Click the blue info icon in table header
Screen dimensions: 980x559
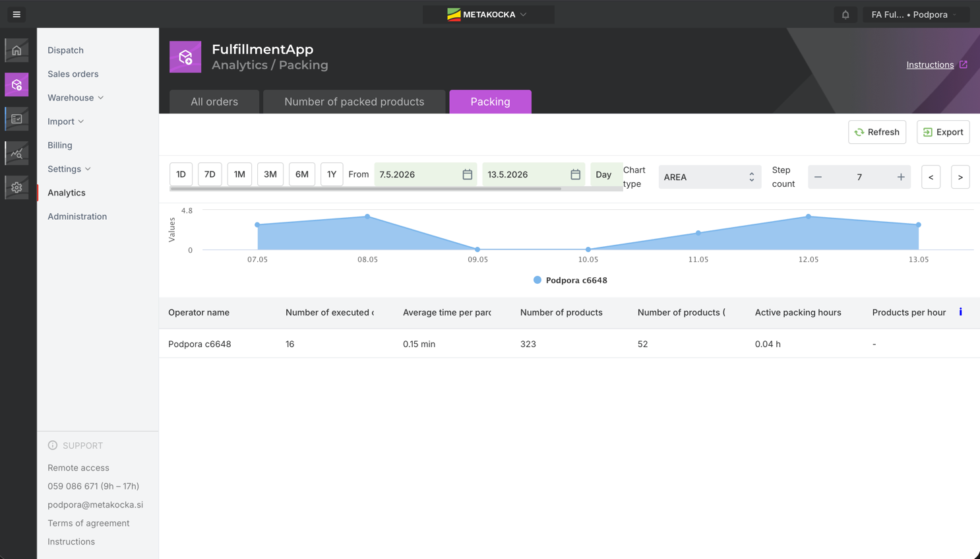(960, 312)
